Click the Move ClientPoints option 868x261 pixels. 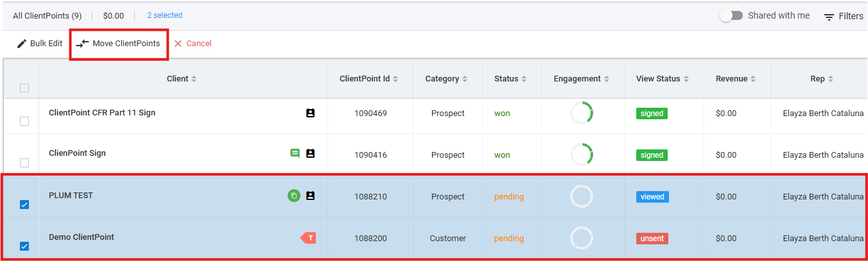(x=119, y=44)
